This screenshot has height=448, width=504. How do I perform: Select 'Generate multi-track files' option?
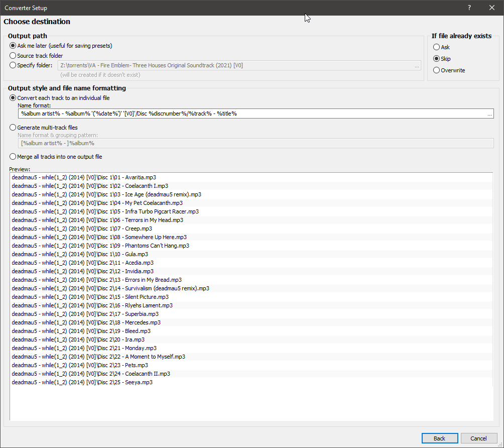[x=13, y=128]
